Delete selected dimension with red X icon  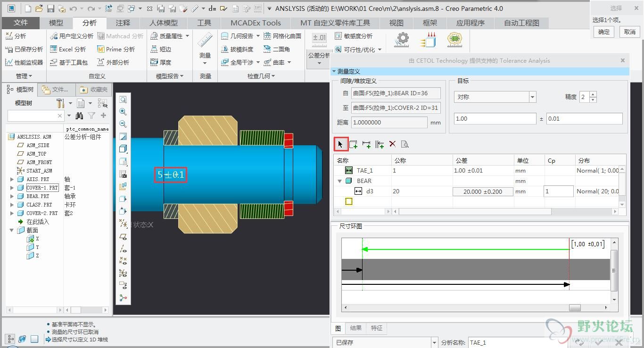[392, 144]
